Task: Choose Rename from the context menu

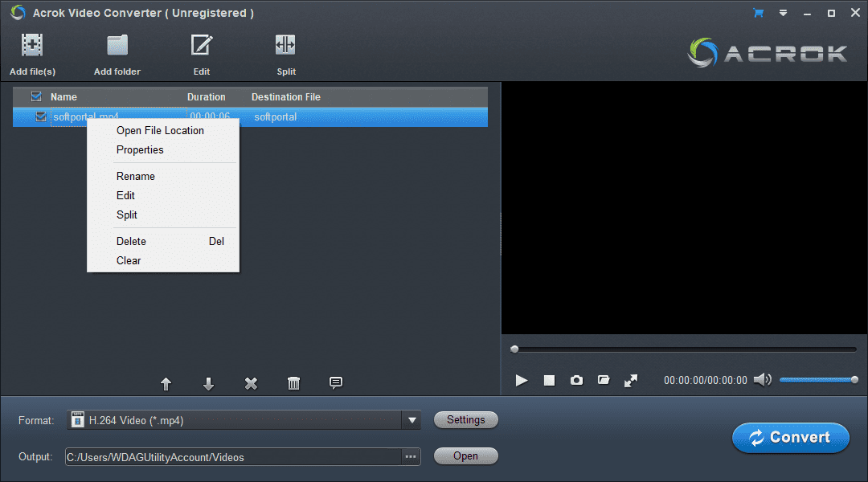Action: click(x=136, y=177)
